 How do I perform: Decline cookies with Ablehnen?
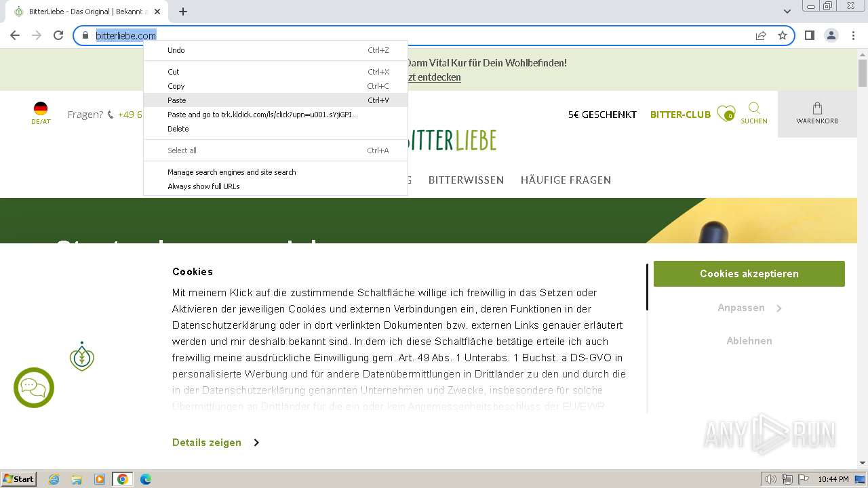coord(749,341)
